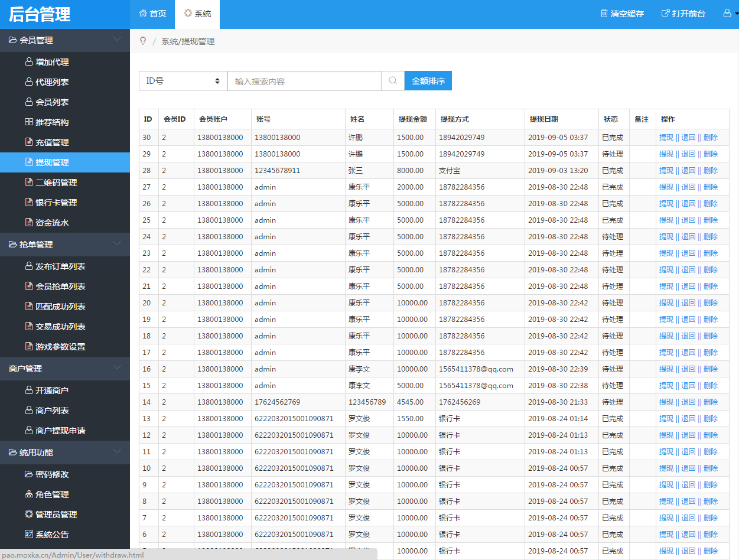739x560 pixels.
Task: Switch to the 首页 tab
Action: click(x=152, y=14)
